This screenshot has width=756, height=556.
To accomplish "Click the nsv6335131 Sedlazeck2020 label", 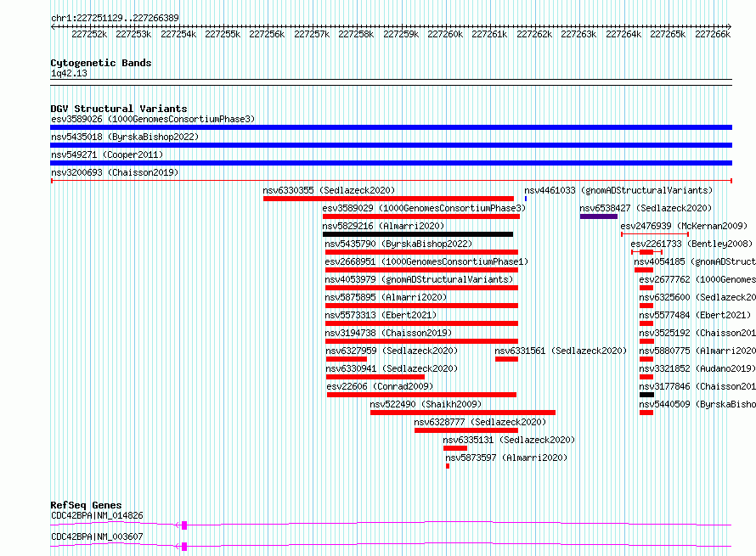I will pos(509,440).
